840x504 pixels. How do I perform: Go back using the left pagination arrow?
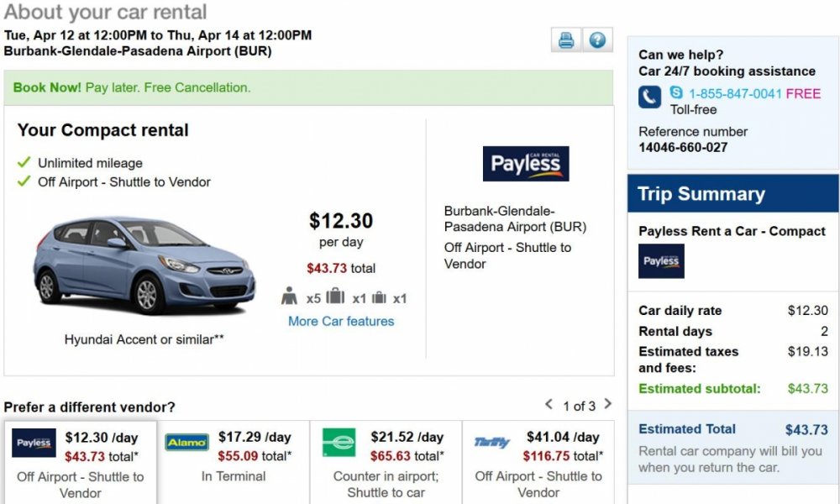pyautogui.click(x=550, y=406)
